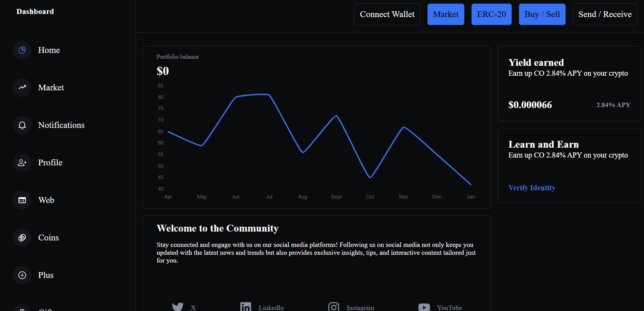The height and width of the screenshot is (311, 644).
Task: Click the Connect Wallet button
Action: [387, 14]
